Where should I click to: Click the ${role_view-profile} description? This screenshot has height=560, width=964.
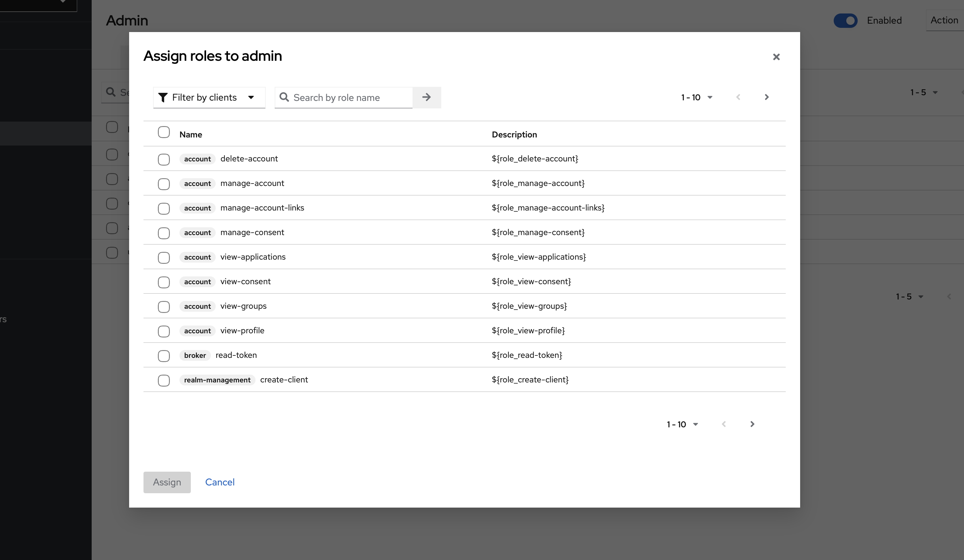tap(528, 331)
